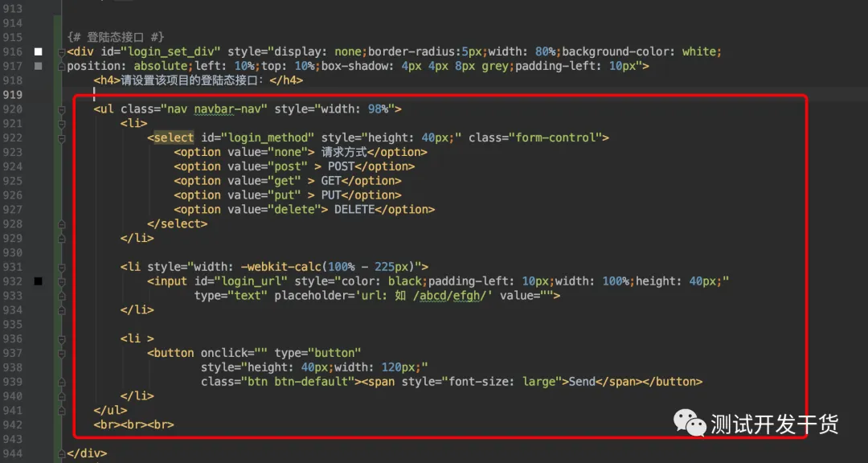Viewport: 868px width, 463px height.
Task: Click the option text "请求方式"
Action: coord(344,152)
